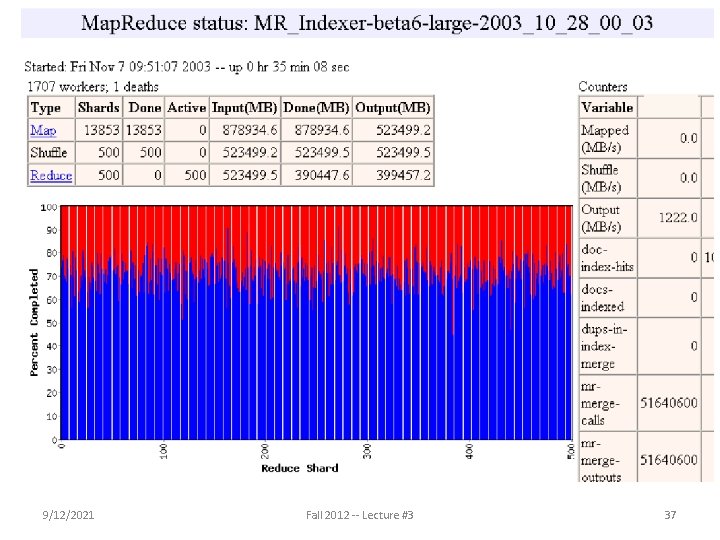Click the MapReduce status title heading
Viewport: 720px width, 540px height.
(367, 22)
